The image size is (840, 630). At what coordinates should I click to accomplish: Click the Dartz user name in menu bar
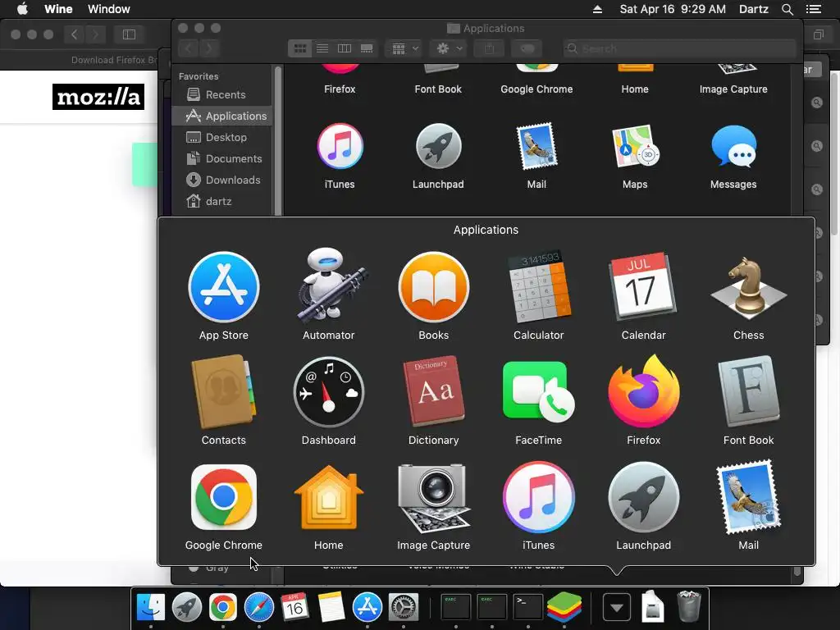[x=754, y=9]
